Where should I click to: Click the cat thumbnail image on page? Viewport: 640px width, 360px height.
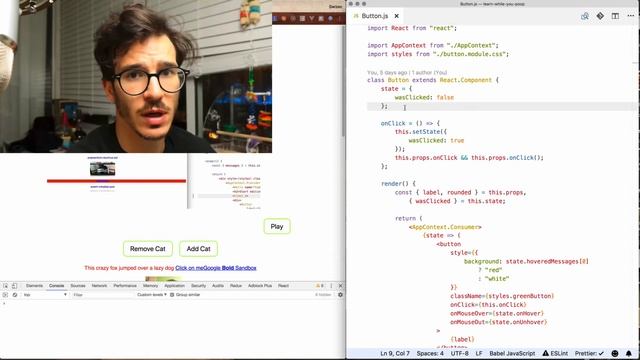tap(102, 169)
